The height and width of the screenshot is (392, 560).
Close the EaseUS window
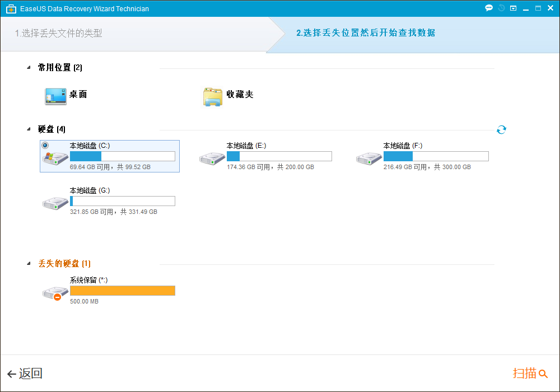pos(550,8)
